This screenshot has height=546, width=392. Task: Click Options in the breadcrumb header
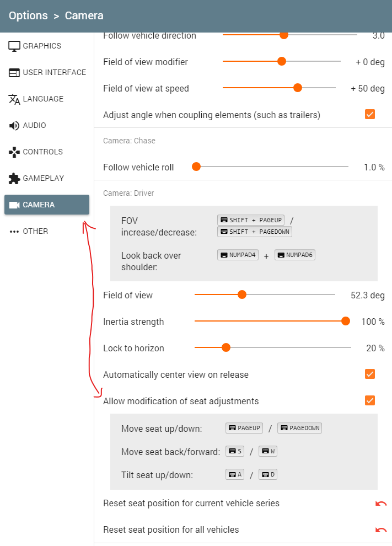pyautogui.click(x=28, y=15)
